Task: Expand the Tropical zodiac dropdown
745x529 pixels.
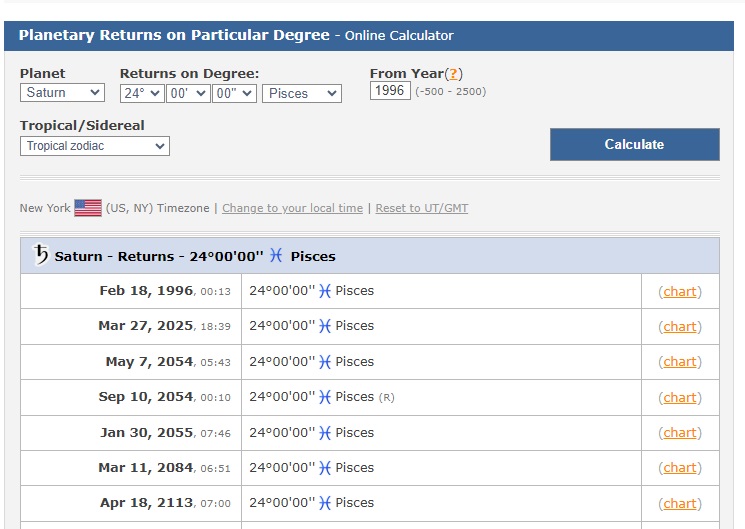Action: (95, 146)
